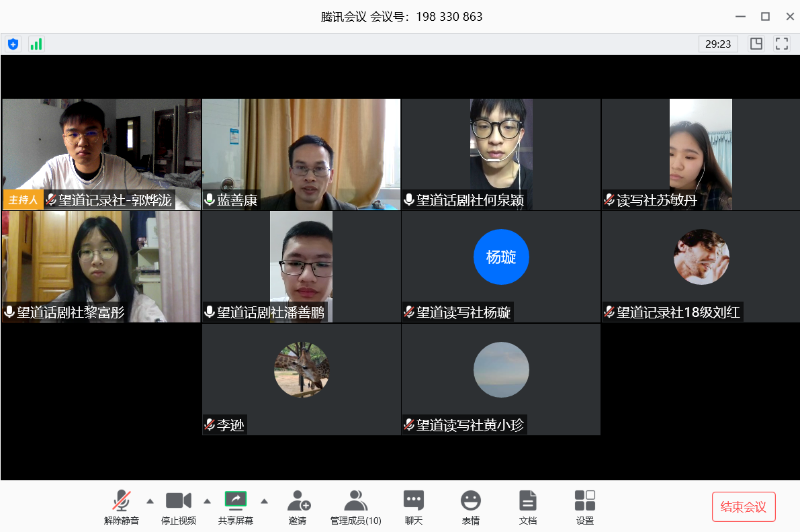Image resolution: width=800 pixels, height=532 pixels.
Task: Click the blue 杨璇 avatar circle
Action: (x=501, y=257)
